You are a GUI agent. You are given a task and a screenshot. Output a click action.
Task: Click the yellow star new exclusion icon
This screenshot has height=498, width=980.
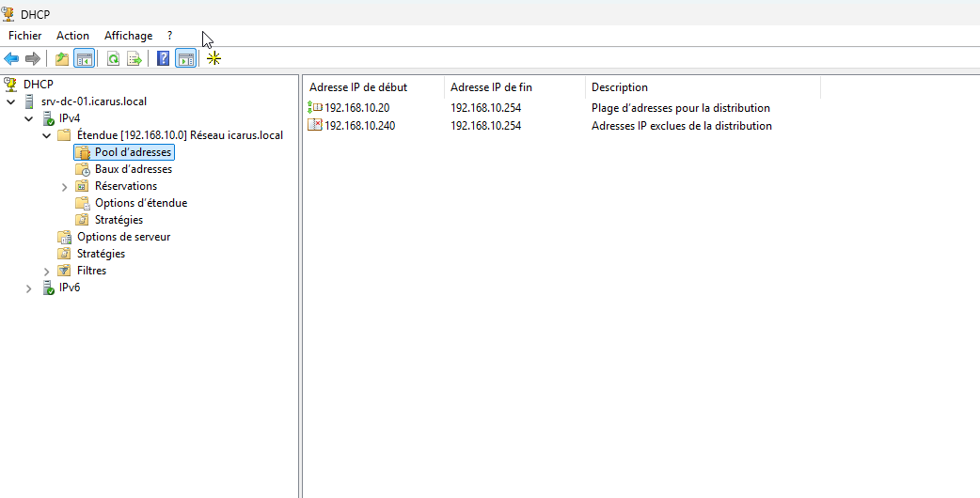click(x=213, y=59)
